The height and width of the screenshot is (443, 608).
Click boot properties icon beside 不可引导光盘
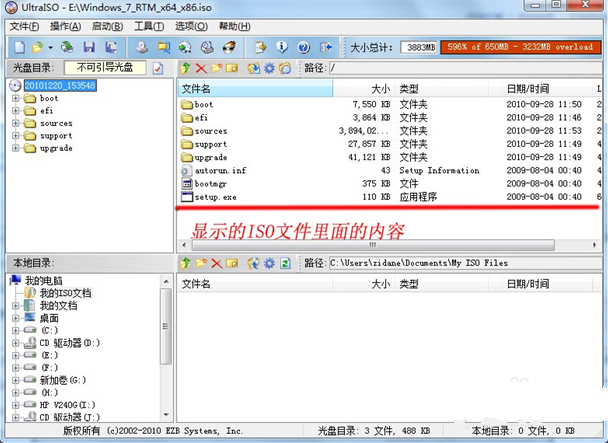[158, 68]
